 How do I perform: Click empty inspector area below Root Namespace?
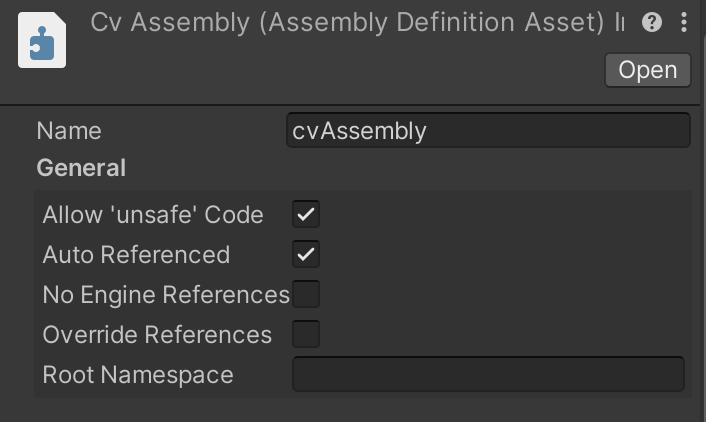(x=350, y=408)
